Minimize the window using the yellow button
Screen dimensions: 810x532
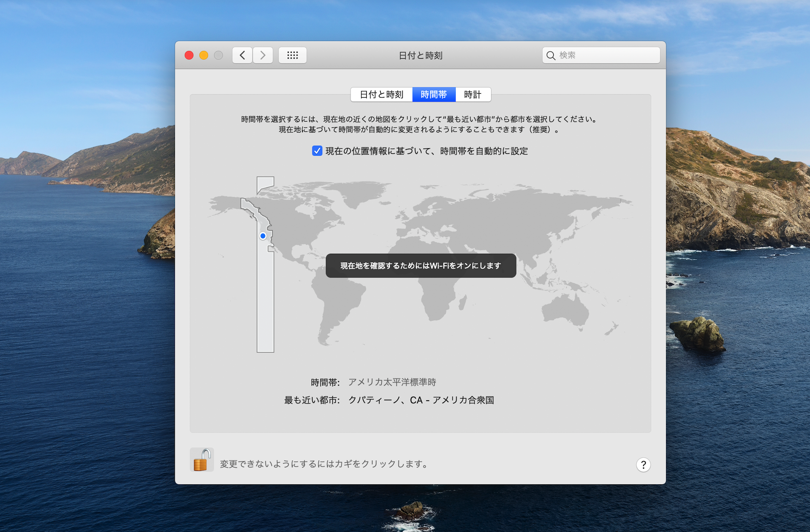[204, 55]
